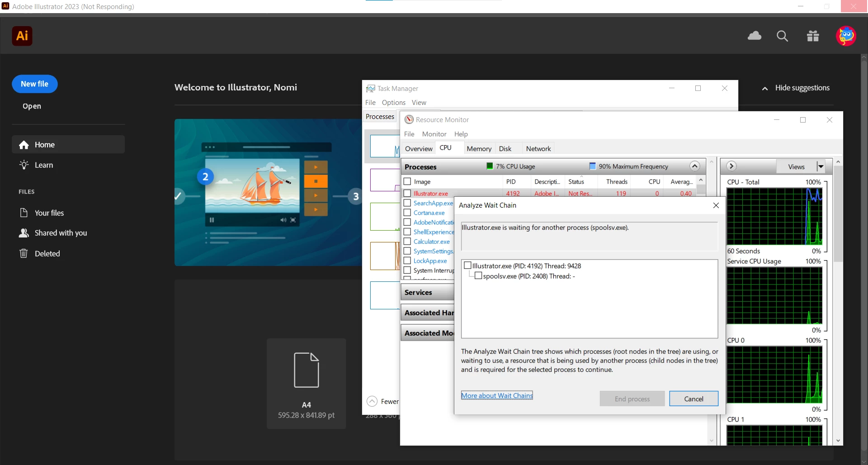This screenshot has width=868, height=465.
Task: Click the Shared with you people icon
Action: pyautogui.click(x=24, y=233)
